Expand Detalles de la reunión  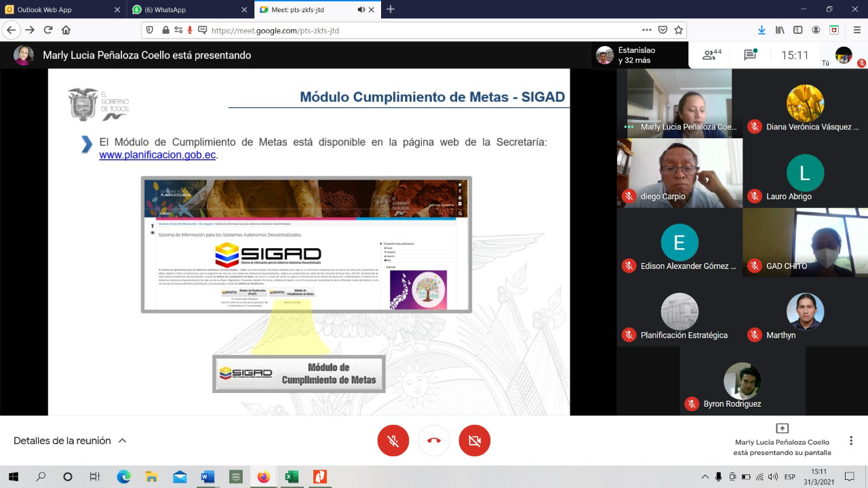pyautogui.click(x=70, y=441)
